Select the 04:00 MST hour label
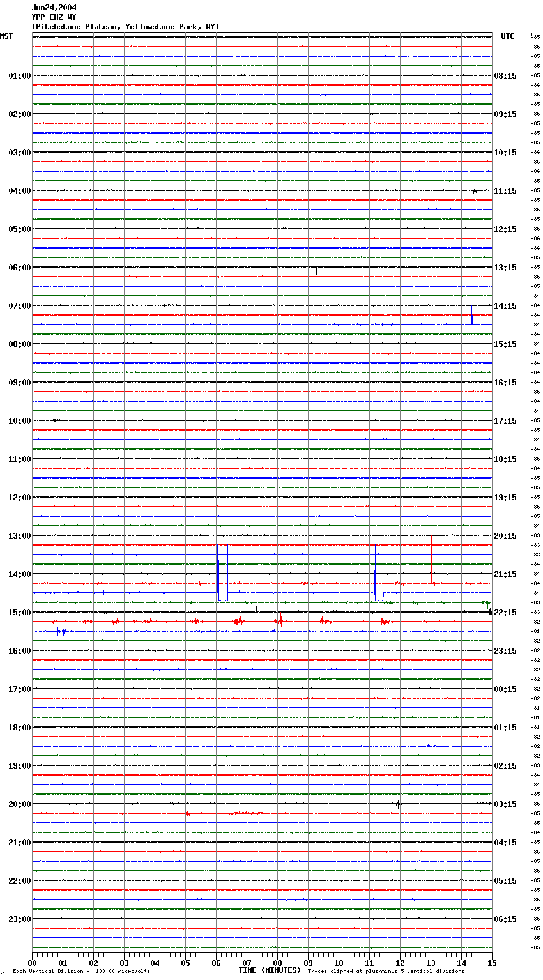Viewport: 543px width, 980px height. 20,191
